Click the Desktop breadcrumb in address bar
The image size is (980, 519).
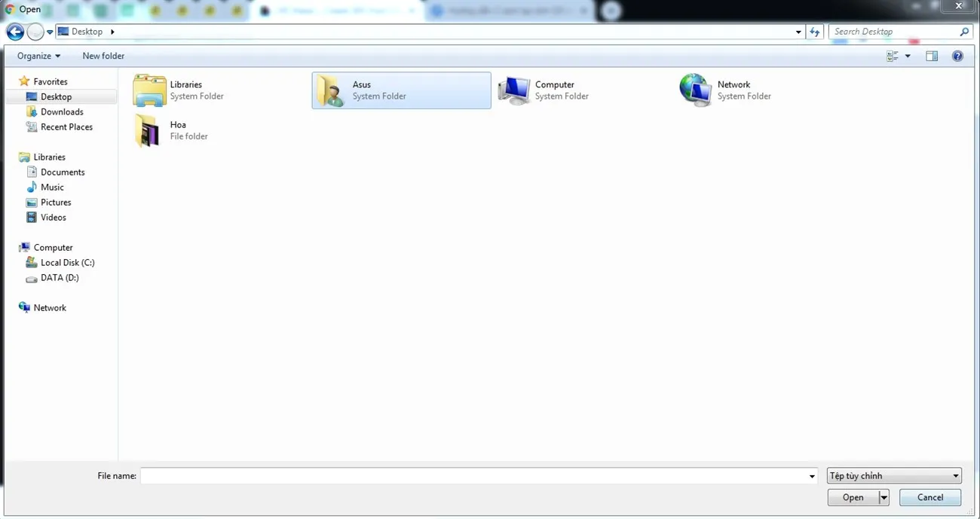(x=85, y=31)
